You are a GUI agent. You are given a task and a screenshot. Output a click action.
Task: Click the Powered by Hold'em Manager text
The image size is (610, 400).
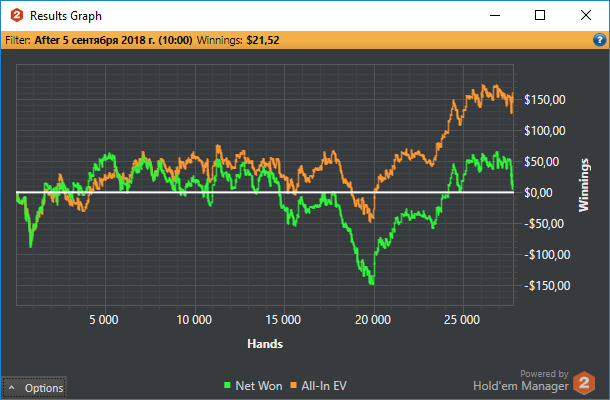coord(521,381)
